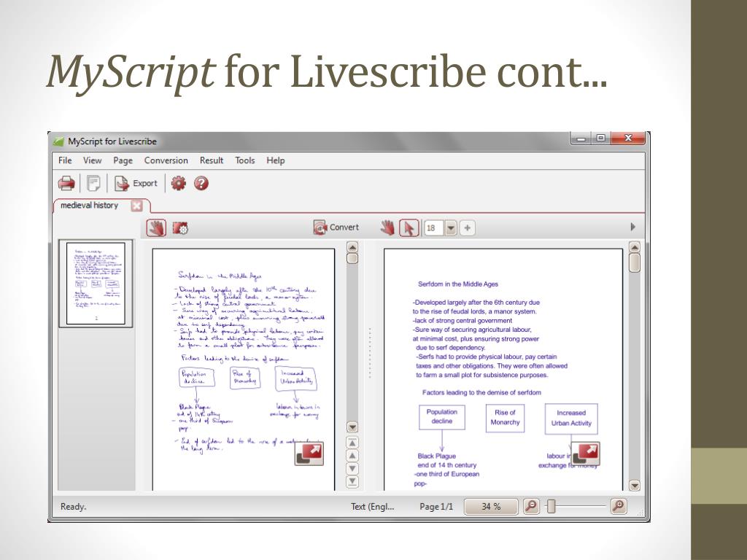Select hand tool in the result pane
This screenshot has width=747, height=560.
[388, 228]
